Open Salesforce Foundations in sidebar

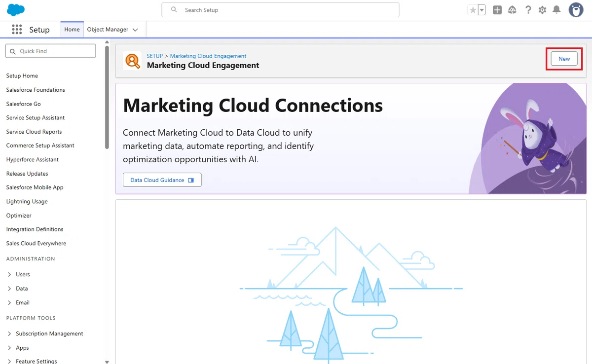(36, 90)
